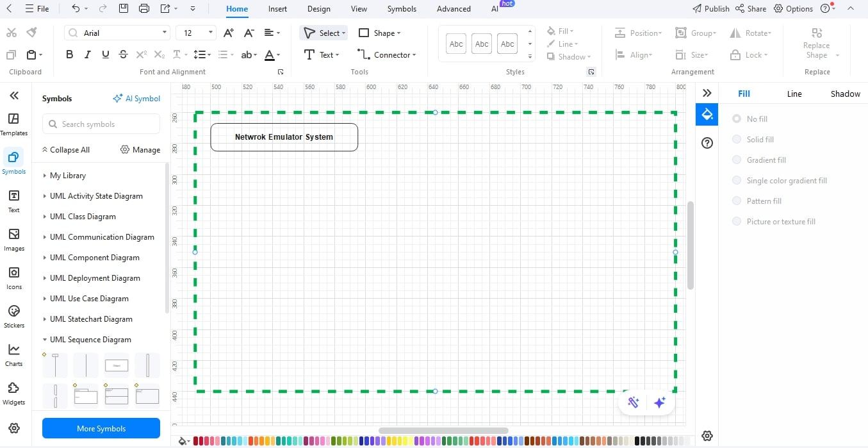
Task: Click the Export icon in title bar
Action: pos(165,8)
